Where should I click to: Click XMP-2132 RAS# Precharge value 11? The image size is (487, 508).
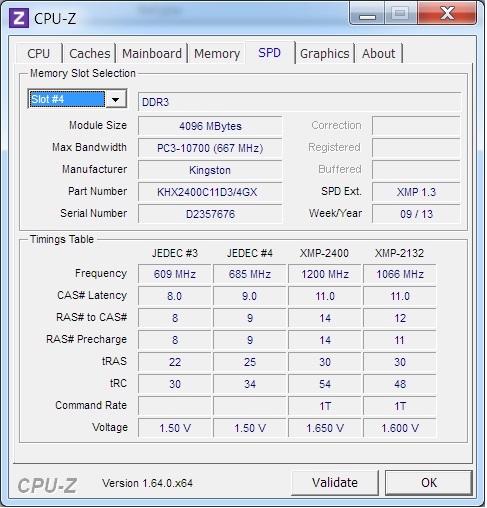click(x=400, y=340)
